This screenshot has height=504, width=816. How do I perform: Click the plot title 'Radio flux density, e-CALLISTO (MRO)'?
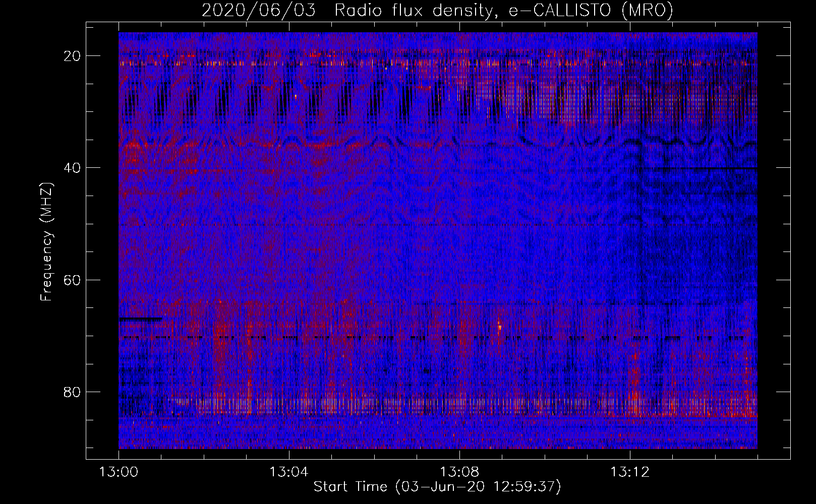pyautogui.click(x=503, y=11)
